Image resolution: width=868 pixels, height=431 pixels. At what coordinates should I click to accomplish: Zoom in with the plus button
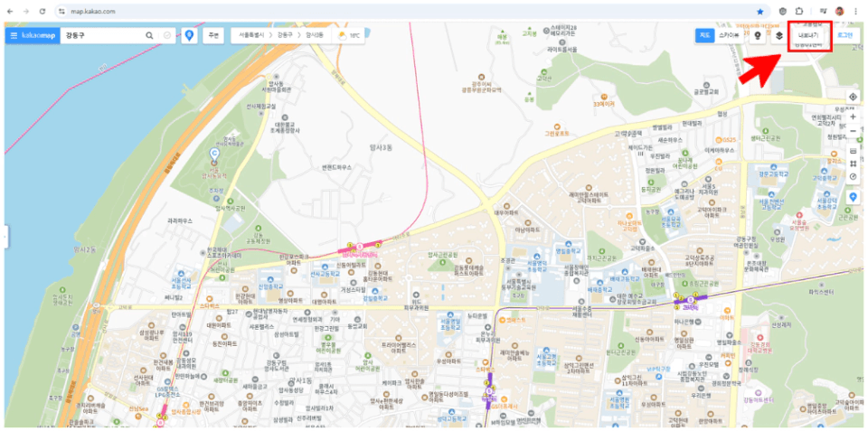tap(853, 117)
